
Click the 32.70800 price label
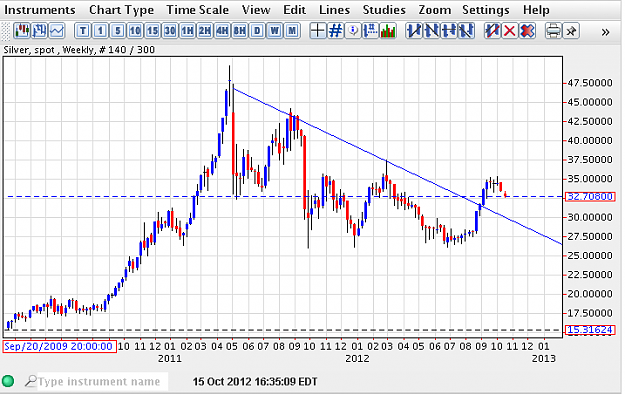click(590, 197)
